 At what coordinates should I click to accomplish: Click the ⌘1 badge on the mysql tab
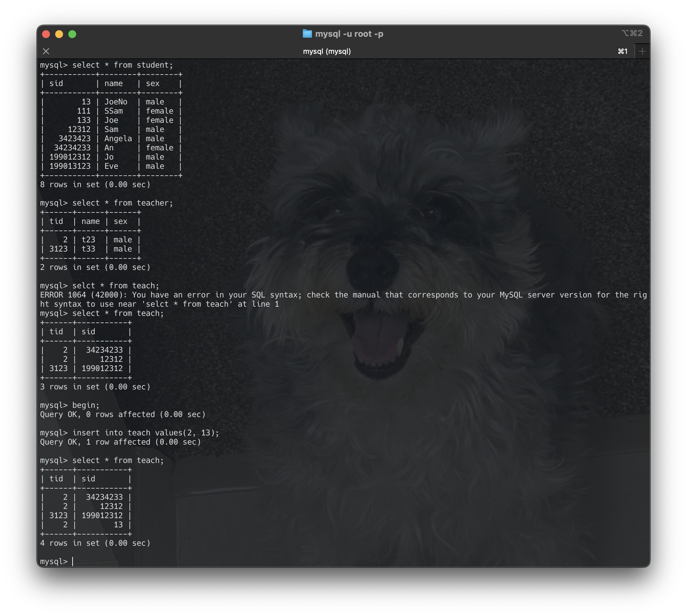623,51
